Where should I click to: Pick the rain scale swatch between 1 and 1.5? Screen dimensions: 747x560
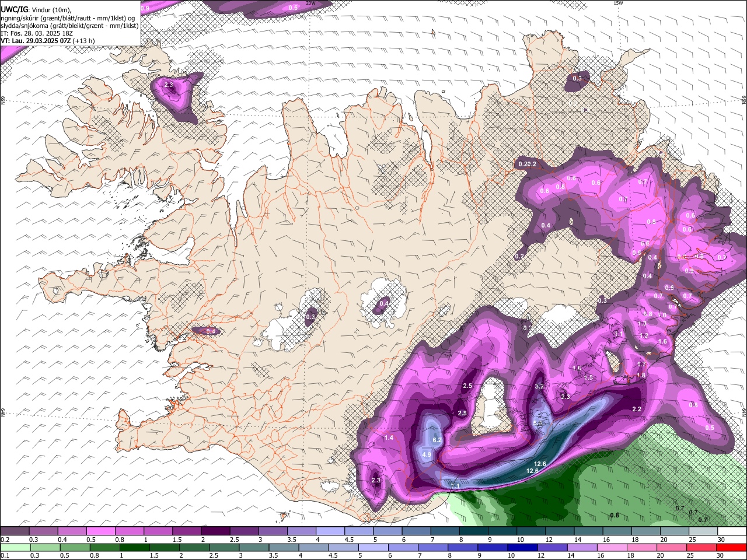[135, 547]
